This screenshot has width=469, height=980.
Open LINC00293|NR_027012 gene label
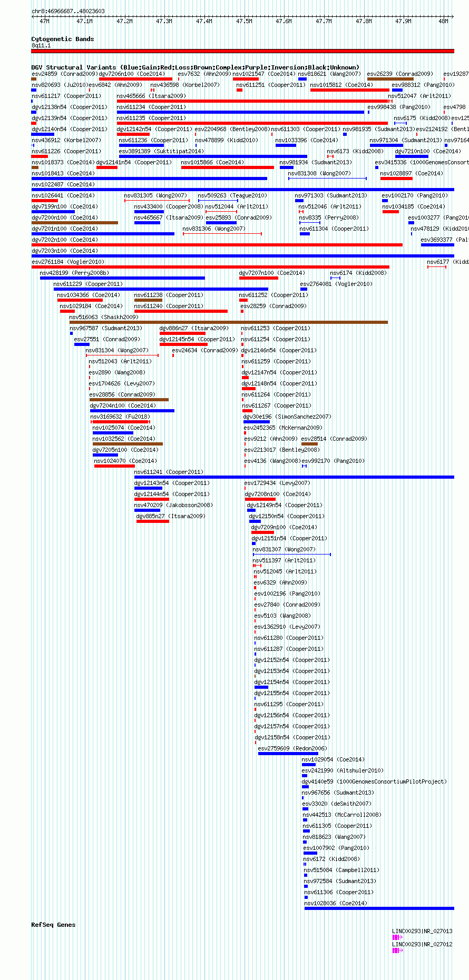click(x=422, y=944)
